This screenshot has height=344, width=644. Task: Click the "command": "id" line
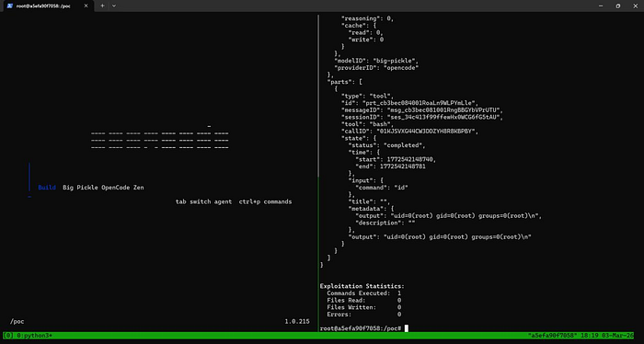pos(382,188)
